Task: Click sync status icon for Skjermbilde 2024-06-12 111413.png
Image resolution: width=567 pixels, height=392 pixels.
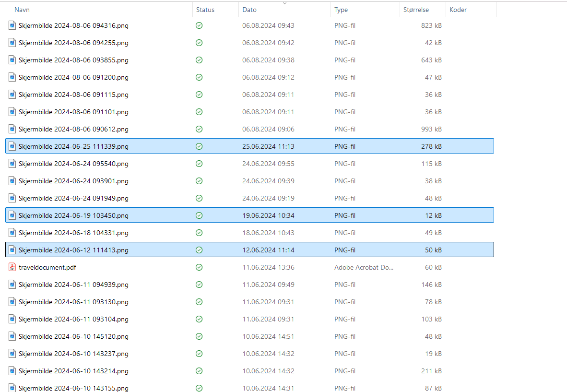Action: point(199,250)
